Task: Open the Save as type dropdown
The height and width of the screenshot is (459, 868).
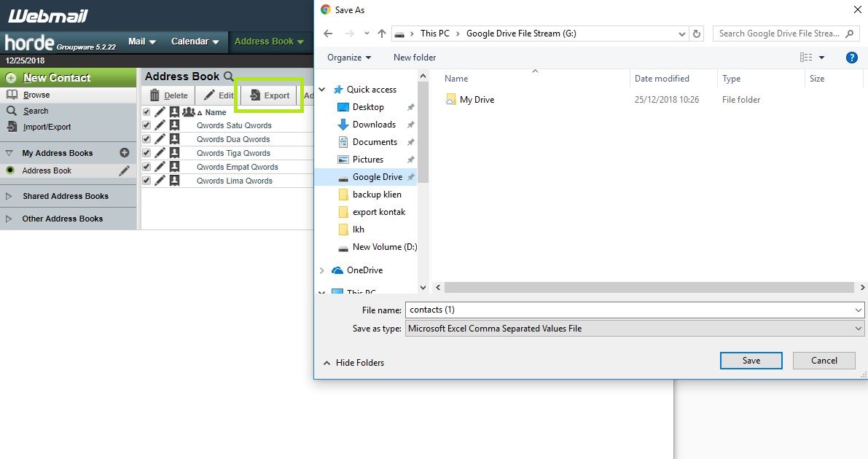Action: pyautogui.click(x=634, y=329)
